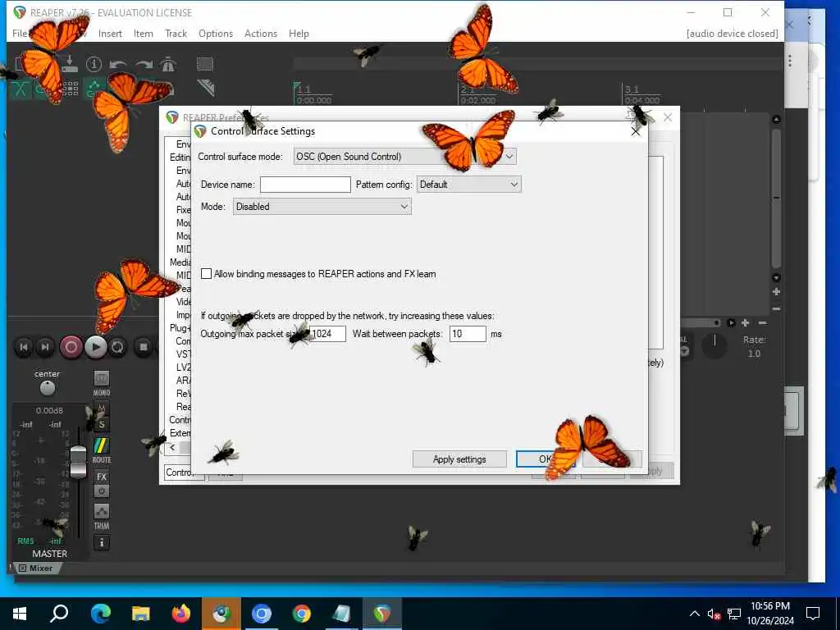This screenshot has height=630, width=840.
Task: Click the horizontal zoom in plus button
Action: pyautogui.click(x=745, y=322)
